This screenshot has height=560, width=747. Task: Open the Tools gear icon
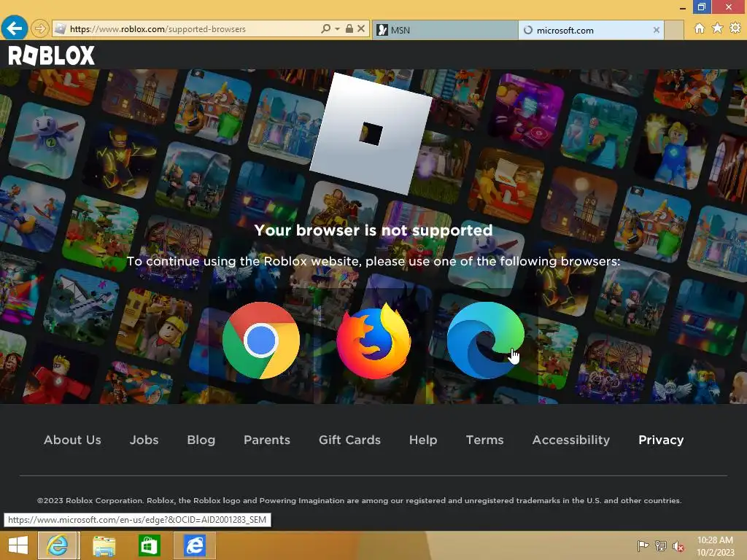735,28
